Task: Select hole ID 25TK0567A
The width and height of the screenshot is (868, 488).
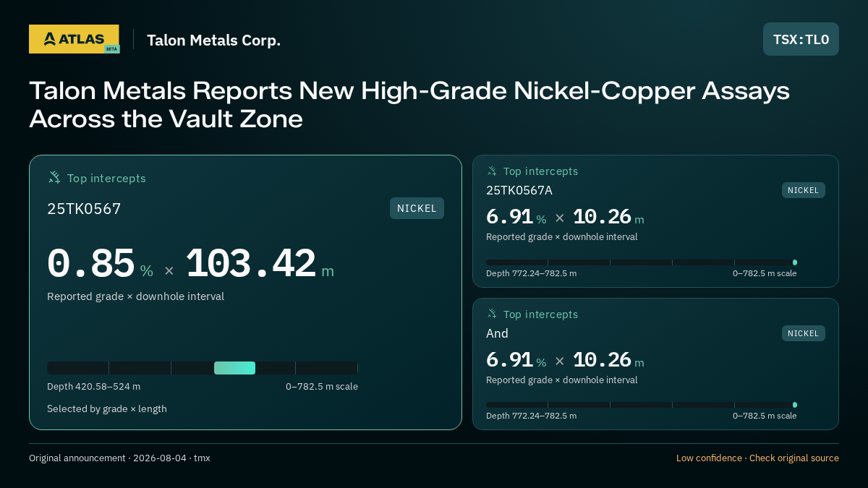Action: (519, 190)
